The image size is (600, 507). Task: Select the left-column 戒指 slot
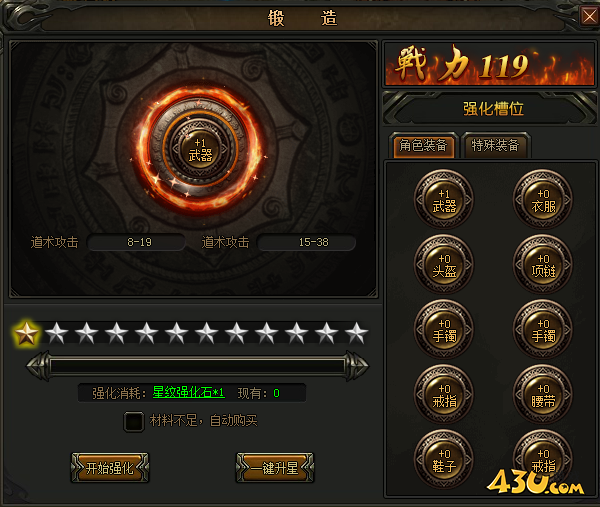click(444, 395)
